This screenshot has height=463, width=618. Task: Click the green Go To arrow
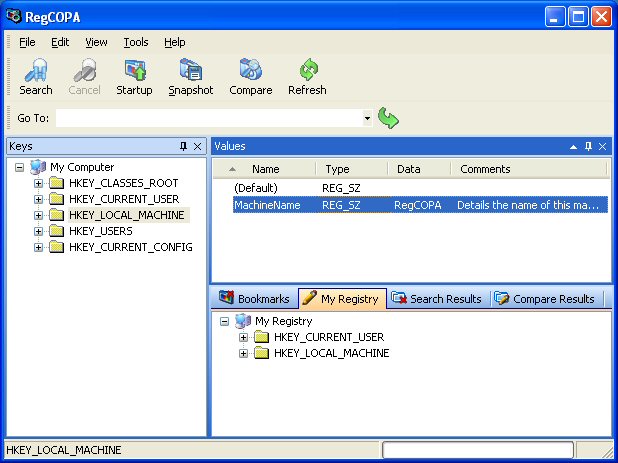pos(388,118)
